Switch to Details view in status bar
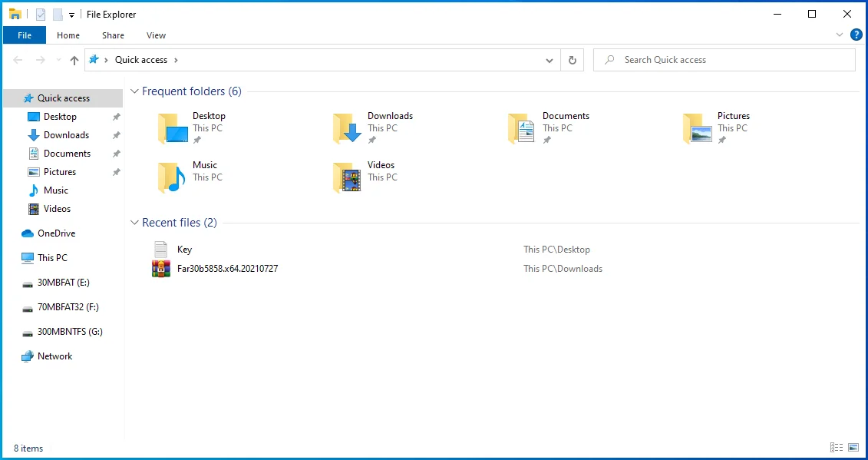 [x=837, y=447]
